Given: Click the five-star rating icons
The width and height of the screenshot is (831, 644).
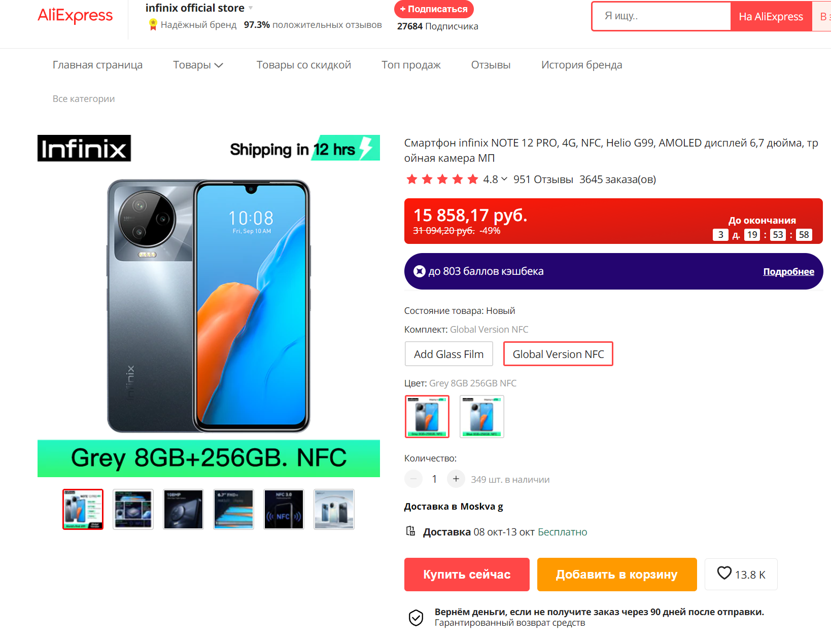Looking at the screenshot, I should [x=442, y=179].
